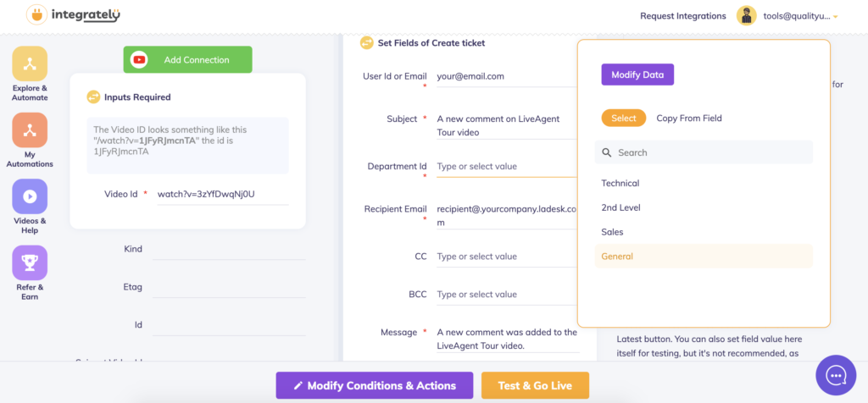Click the Add Connection button
This screenshot has height=403, width=868.
click(187, 60)
